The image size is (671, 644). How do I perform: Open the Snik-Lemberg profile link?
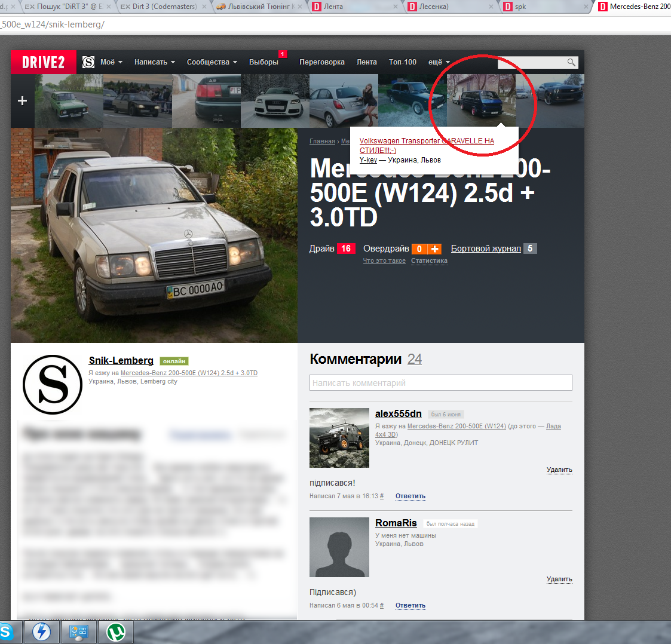pos(121,361)
